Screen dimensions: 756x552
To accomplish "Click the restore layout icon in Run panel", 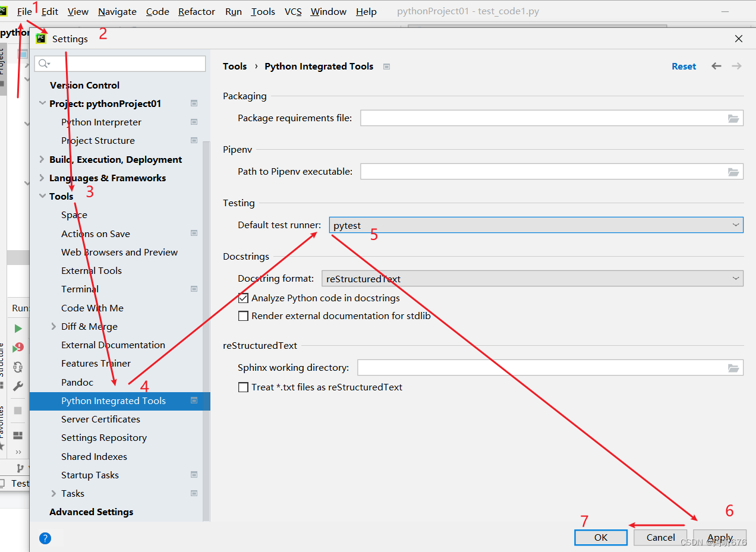I will click(18, 436).
